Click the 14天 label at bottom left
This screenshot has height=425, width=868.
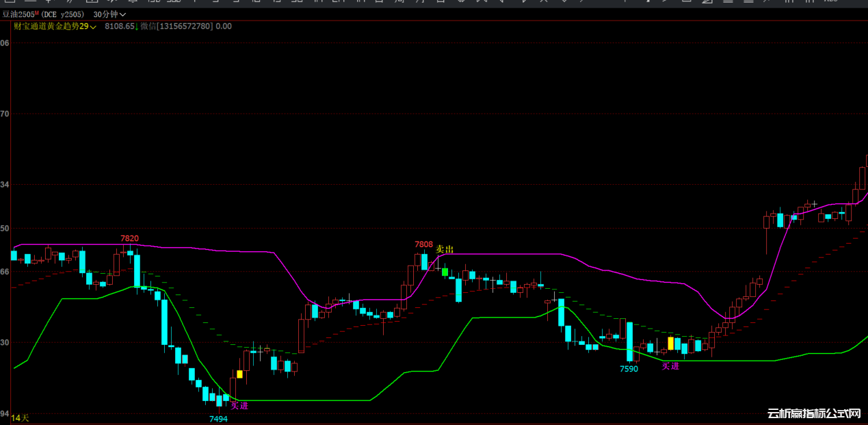click(x=21, y=417)
